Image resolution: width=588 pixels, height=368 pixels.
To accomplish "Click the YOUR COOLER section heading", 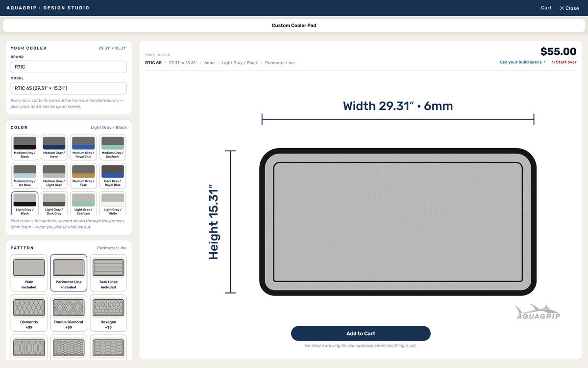I will tap(28, 48).
